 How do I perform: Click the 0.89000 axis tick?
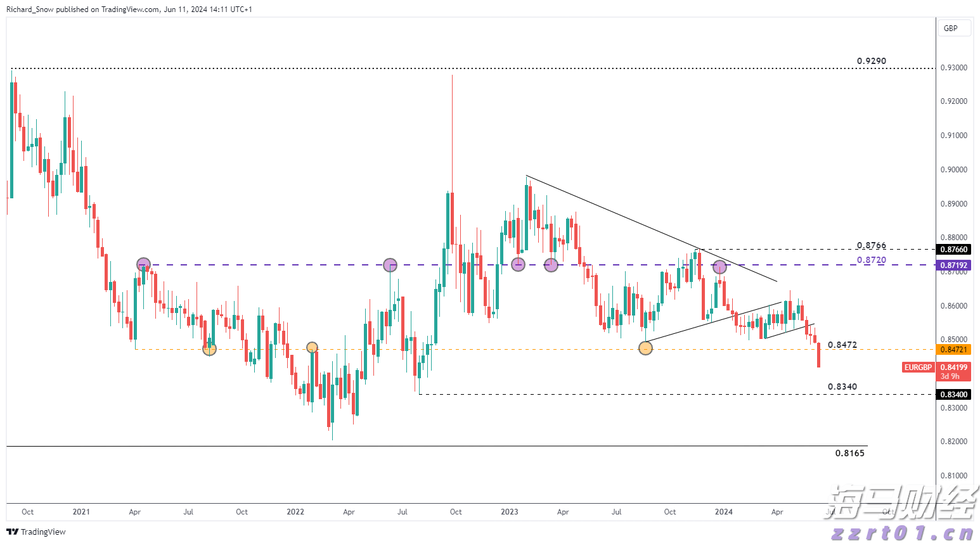953,204
